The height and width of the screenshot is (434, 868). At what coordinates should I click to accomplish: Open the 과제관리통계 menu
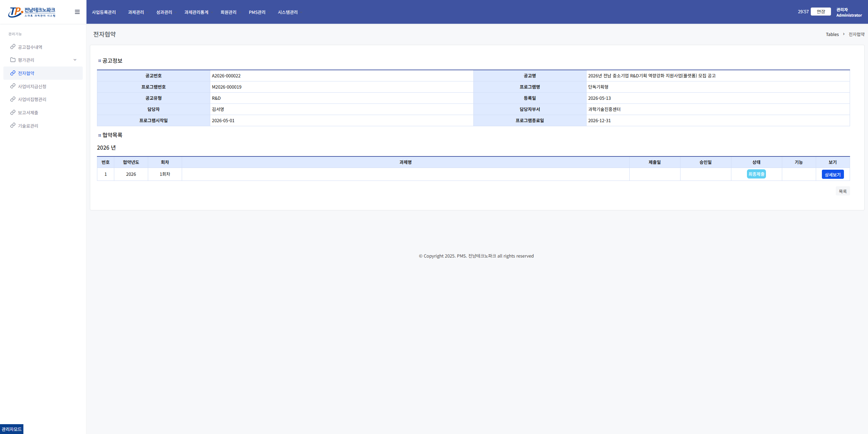point(196,12)
